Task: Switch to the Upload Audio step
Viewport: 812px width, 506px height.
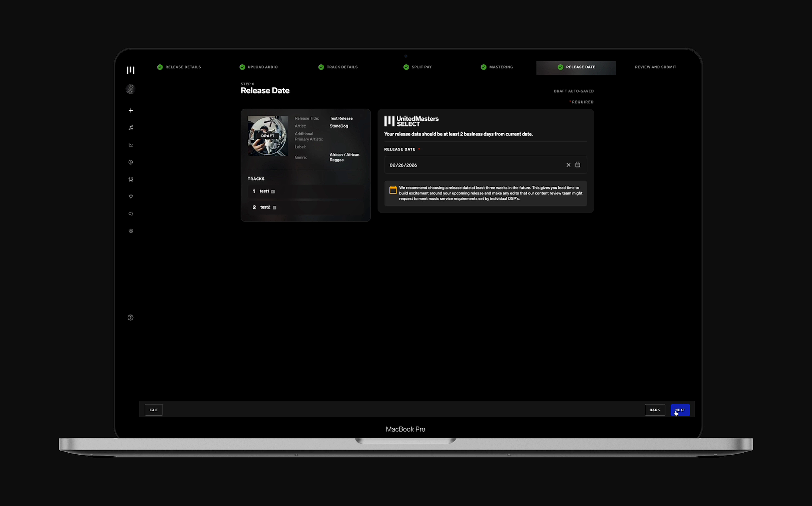Action: (x=262, y=67)
